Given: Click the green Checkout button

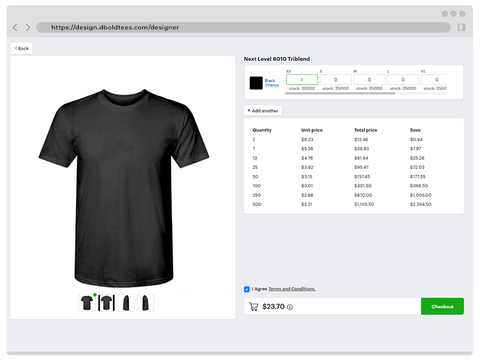Looking at the screenshot, I should click(442, 306).
